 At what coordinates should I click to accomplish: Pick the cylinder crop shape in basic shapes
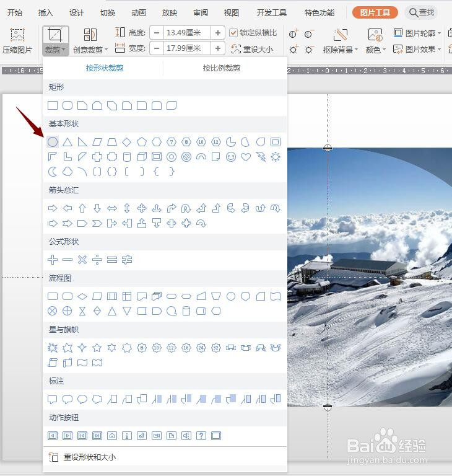click(127, 157)
